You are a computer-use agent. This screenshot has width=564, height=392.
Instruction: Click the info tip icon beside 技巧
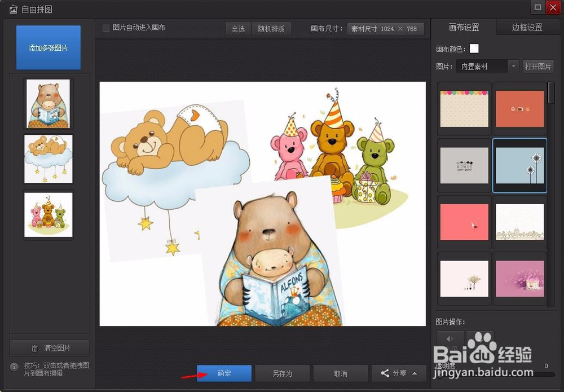[x=14, y=367]
